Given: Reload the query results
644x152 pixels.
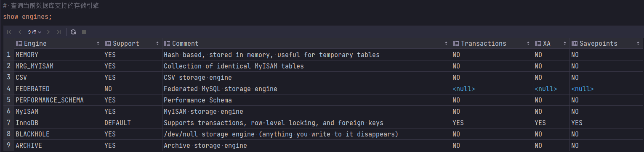Looking at the screenshot, I should [73, 32].
